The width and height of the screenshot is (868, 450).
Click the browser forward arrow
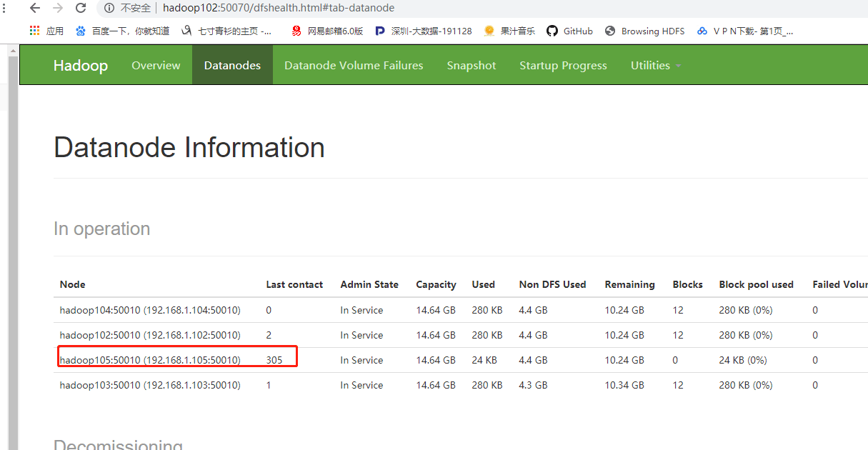(x=58, y=8)
